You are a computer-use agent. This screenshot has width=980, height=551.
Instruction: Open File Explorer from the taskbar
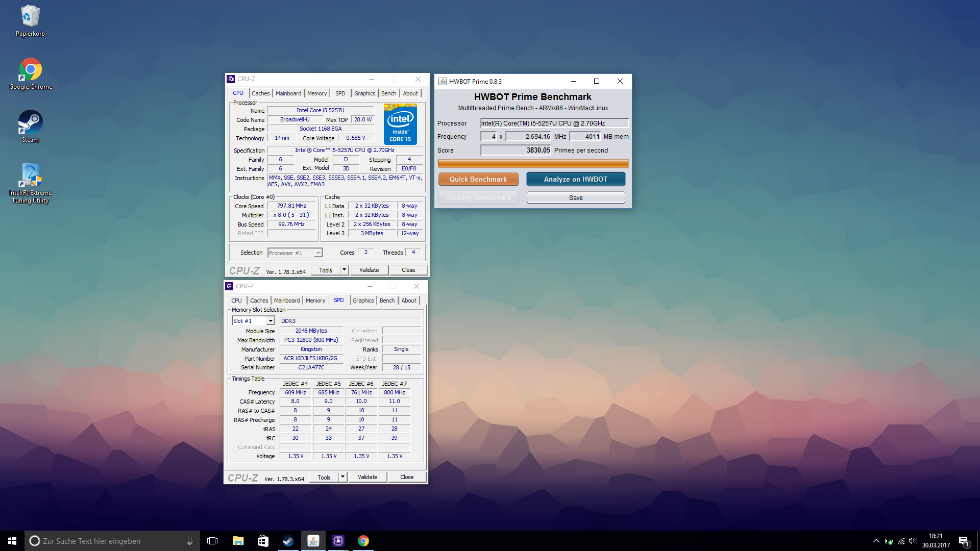238,541
